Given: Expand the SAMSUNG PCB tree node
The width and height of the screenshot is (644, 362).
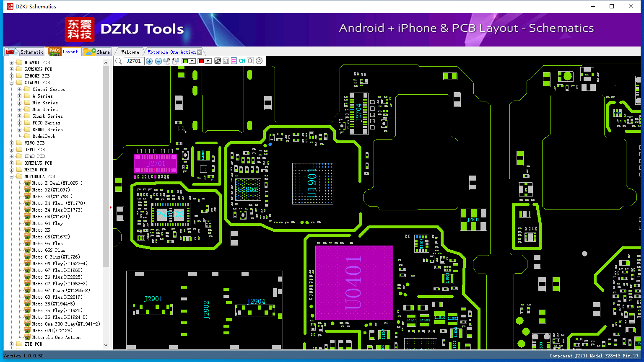Looking at the screenshot, I should pyautogui.click(x=11, y=69).
